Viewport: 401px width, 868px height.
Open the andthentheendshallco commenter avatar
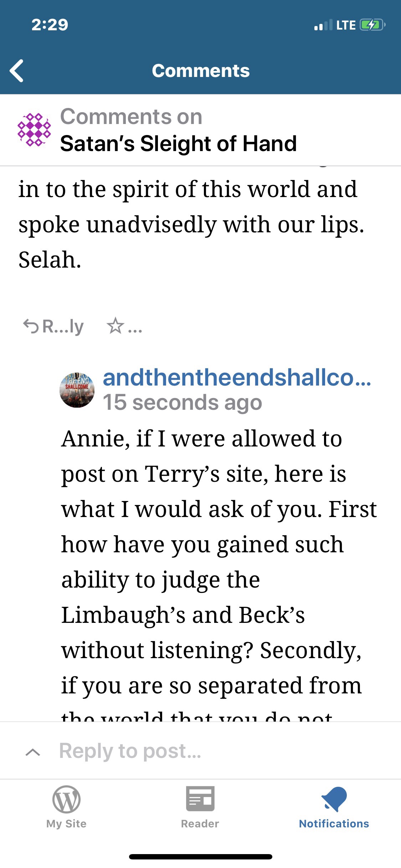(x=77, y=390)
